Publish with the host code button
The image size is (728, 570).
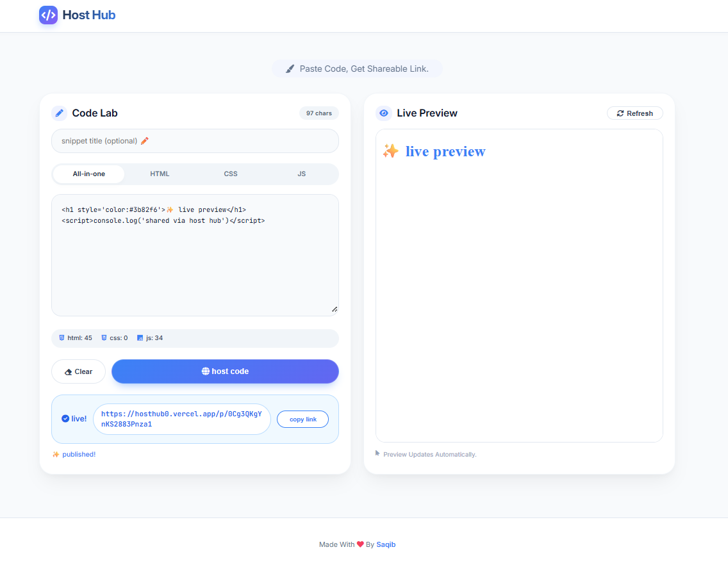[225, 371]
